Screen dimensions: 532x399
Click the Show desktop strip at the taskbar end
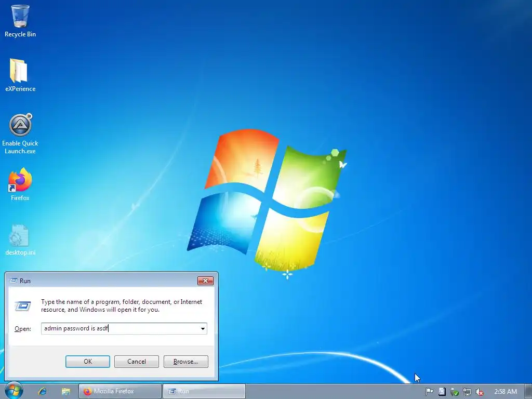528,391
